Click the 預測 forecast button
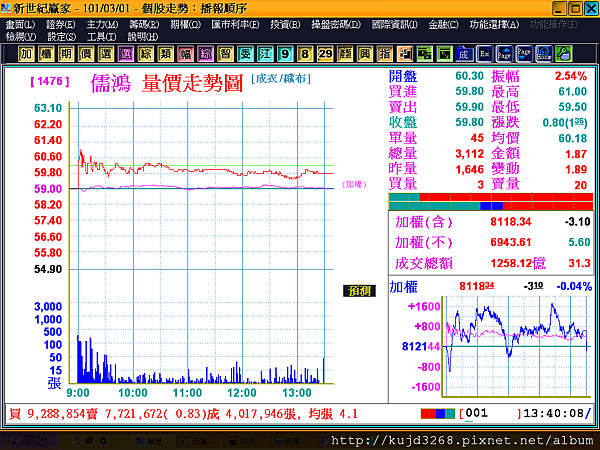Screen dimensions: 600x450 (359, 291)
